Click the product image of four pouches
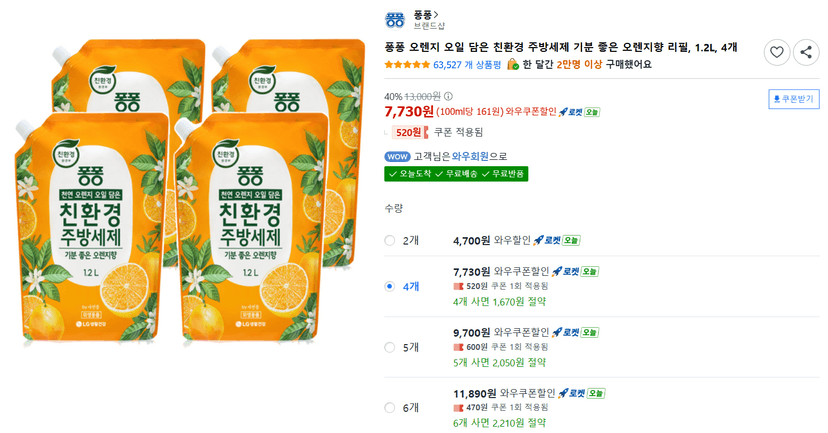Image resolution: width=828 pixels, height=433 pixels. [190, 193]
